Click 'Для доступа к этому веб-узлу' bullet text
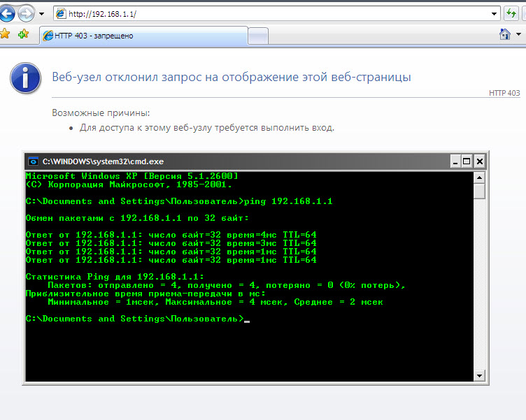This screenshot has height=420, width=526. coord(206,128)
